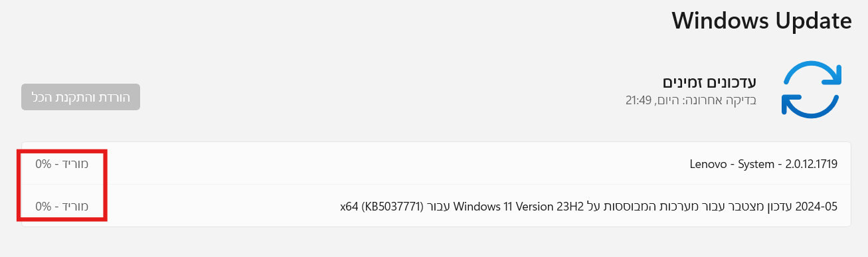868x257 pixels.
Task: Click the 'x64' label in the cumulative update row
Action: coord(349,206)
